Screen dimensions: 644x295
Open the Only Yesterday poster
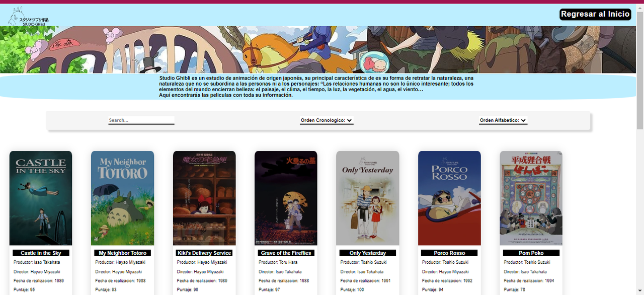tap(368, 198)
